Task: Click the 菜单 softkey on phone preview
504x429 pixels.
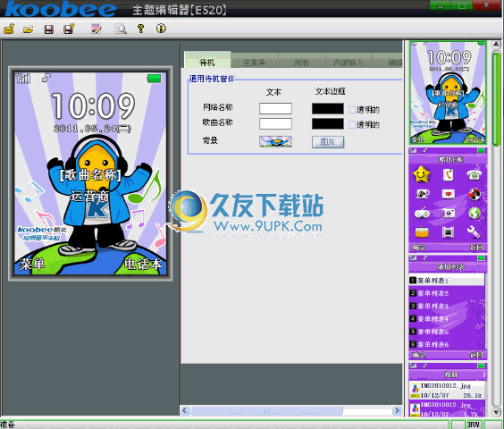Action: coord(32,265)
